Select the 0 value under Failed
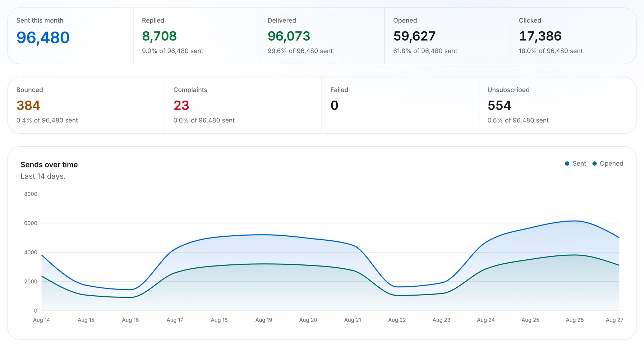Screen dimensions: 644x347 334,105
